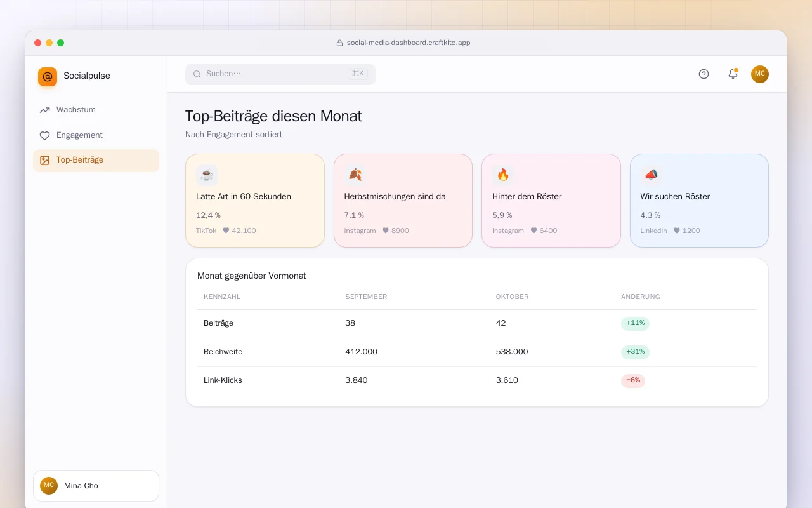Select the Reichweite row label
The height and width of the screenshot is (508, 812).
pyautogui.click(x=223, y=352)
